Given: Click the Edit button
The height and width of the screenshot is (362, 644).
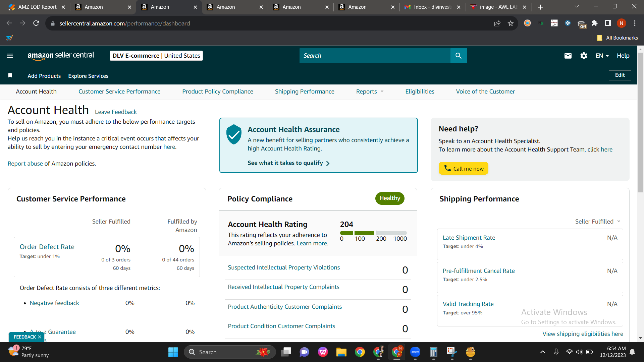Looking at the screenshot, I should [620, 75].
